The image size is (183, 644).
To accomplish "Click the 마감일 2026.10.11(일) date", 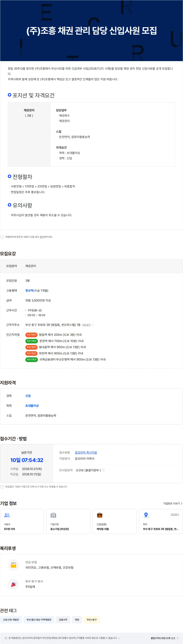I will [x=31, y=474].
